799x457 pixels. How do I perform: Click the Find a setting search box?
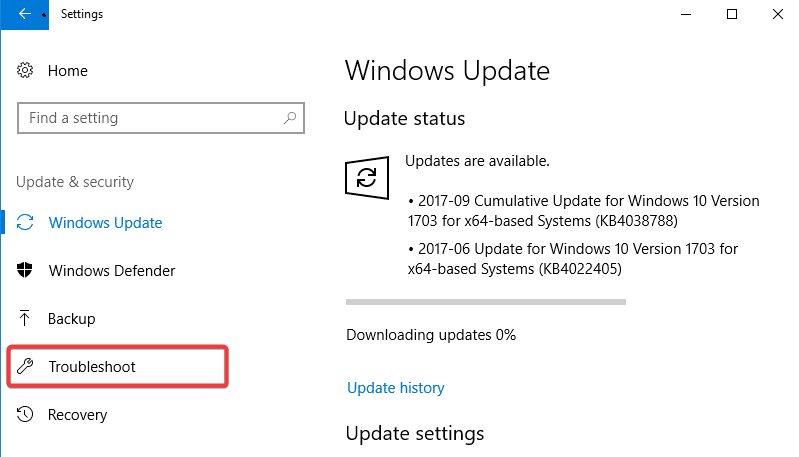click(161, 118)
